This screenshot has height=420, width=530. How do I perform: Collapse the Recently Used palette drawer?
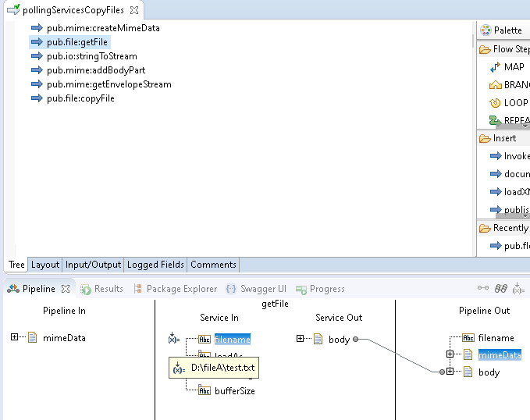(x=503, y=228)
